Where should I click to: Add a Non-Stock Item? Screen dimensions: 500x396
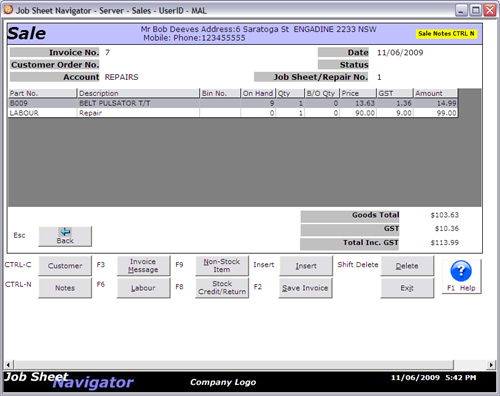[222, 266]
